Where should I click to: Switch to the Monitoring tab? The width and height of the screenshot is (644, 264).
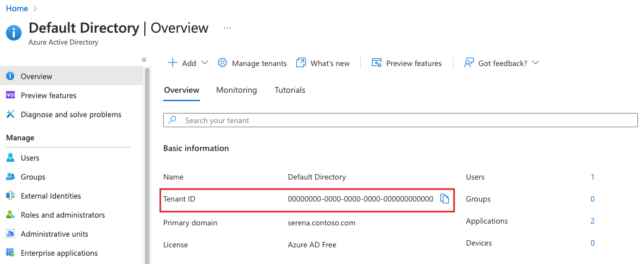(237, 90)
